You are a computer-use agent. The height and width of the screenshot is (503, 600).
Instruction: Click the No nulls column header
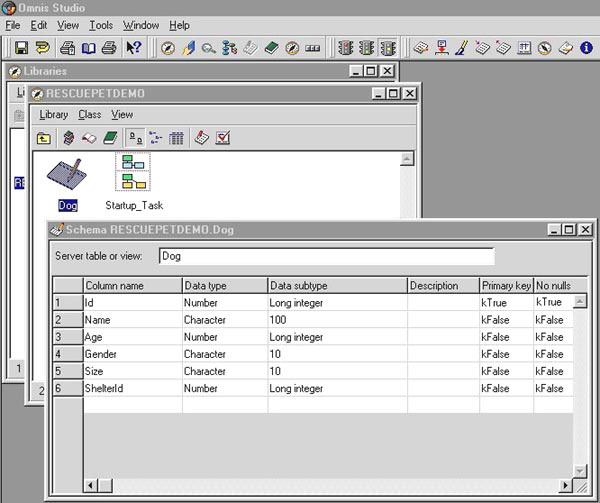560,285
